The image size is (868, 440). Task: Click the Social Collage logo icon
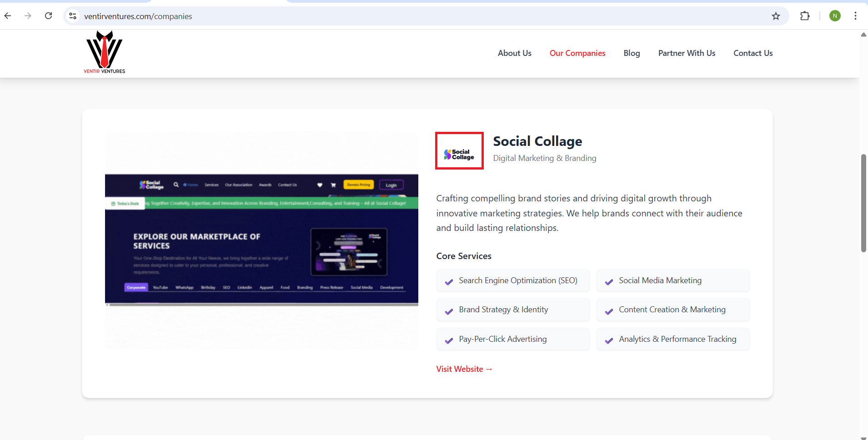tap(459, 151)
